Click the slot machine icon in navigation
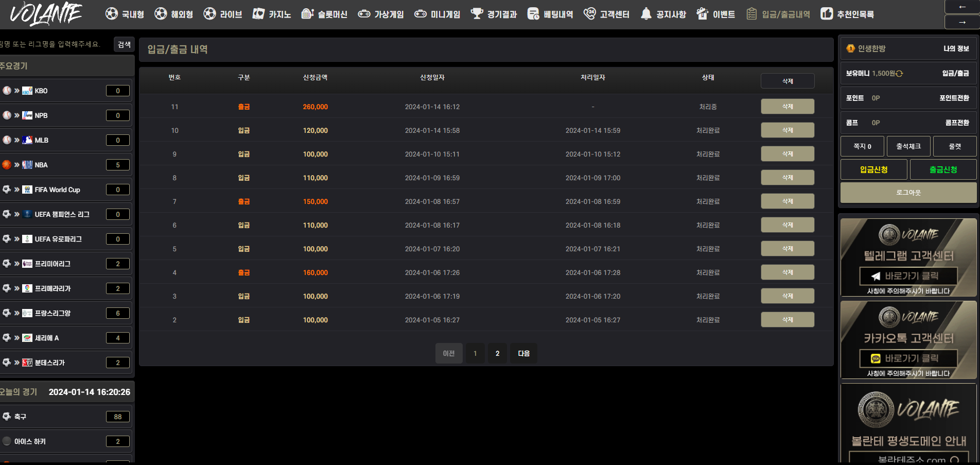Viewport: 980px width, 465px height. (307, 14)
